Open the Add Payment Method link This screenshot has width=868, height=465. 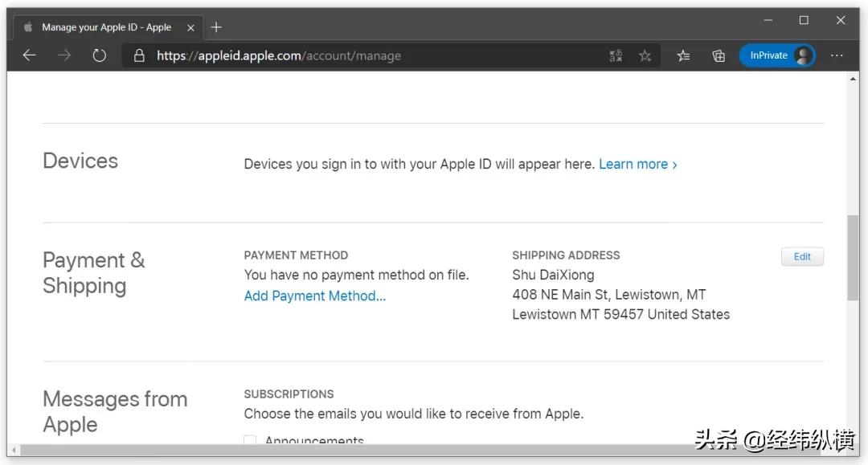point(314,296)
